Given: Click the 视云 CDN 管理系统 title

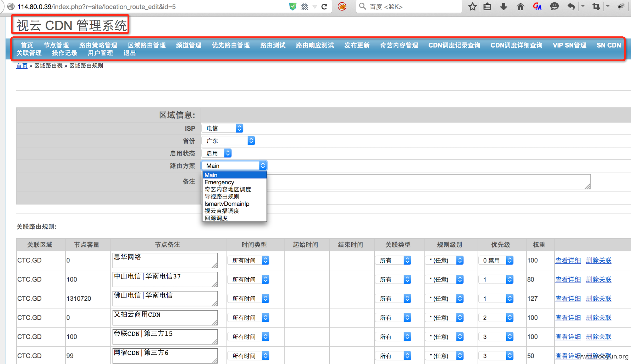Looking at the screenshot, I should pyautogui.click(x=71, y=25).
